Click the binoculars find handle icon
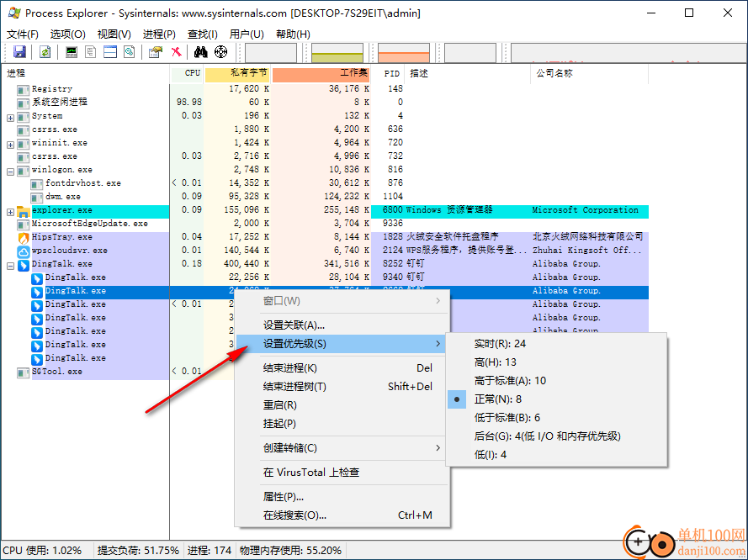748x560 pixels. 201,52
